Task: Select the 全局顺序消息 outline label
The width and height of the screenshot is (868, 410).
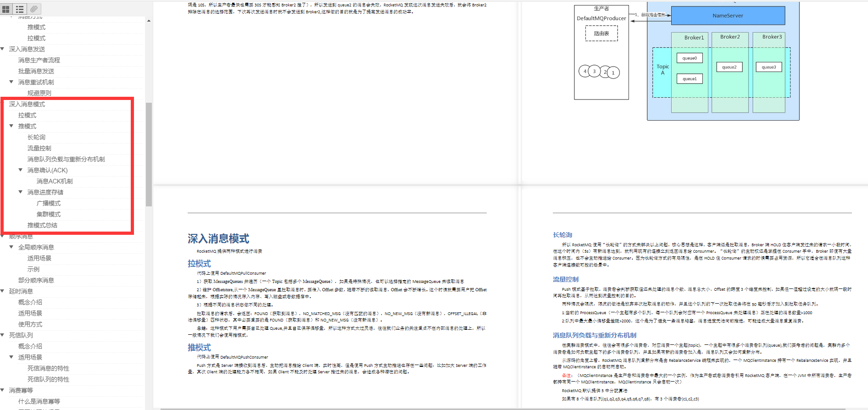Action: pos(36,247)
